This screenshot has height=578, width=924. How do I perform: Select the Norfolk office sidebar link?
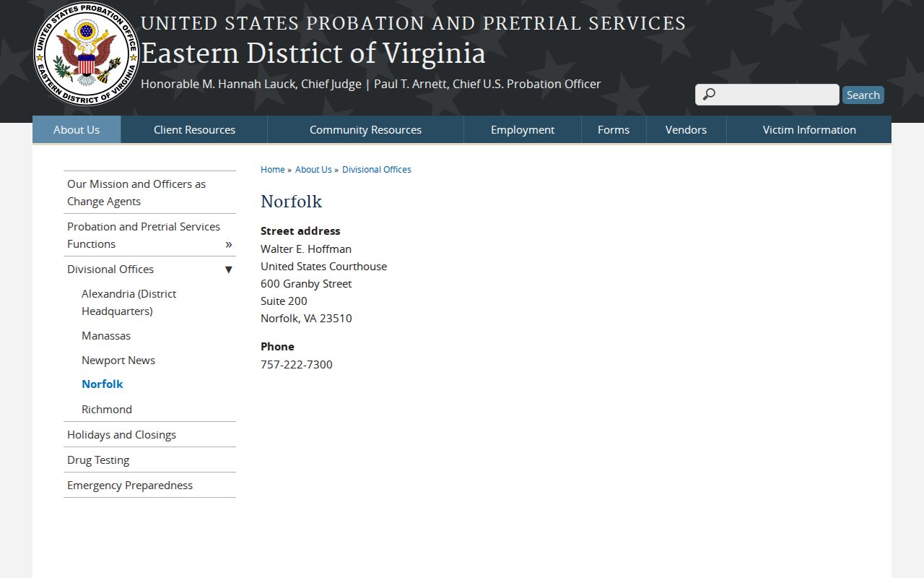point(103,384)
